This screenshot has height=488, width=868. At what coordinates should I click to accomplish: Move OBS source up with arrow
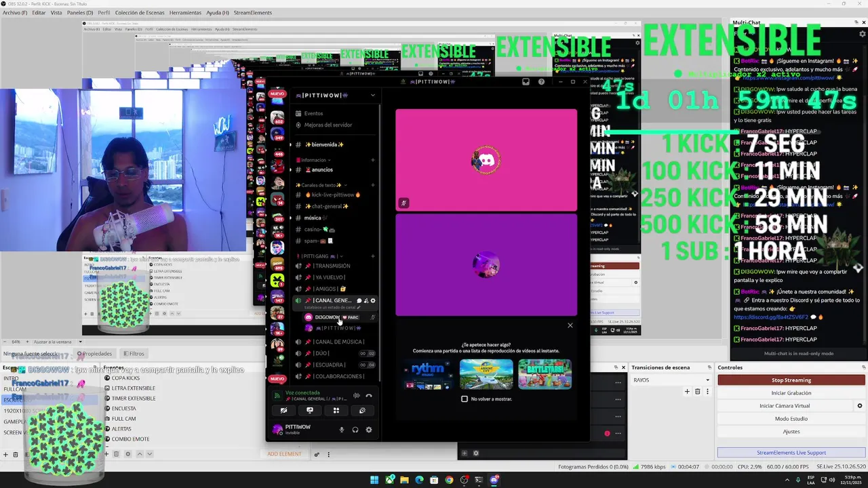coord(140,454)
